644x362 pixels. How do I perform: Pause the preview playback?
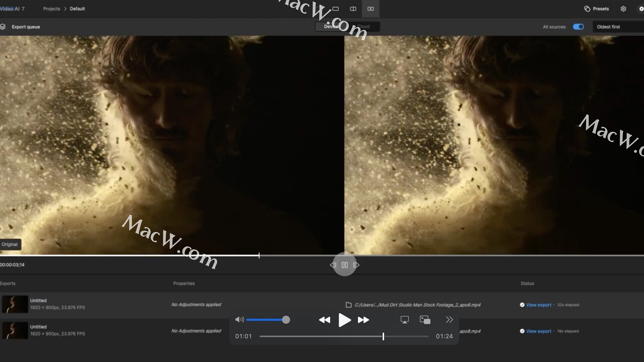[344, 265]
